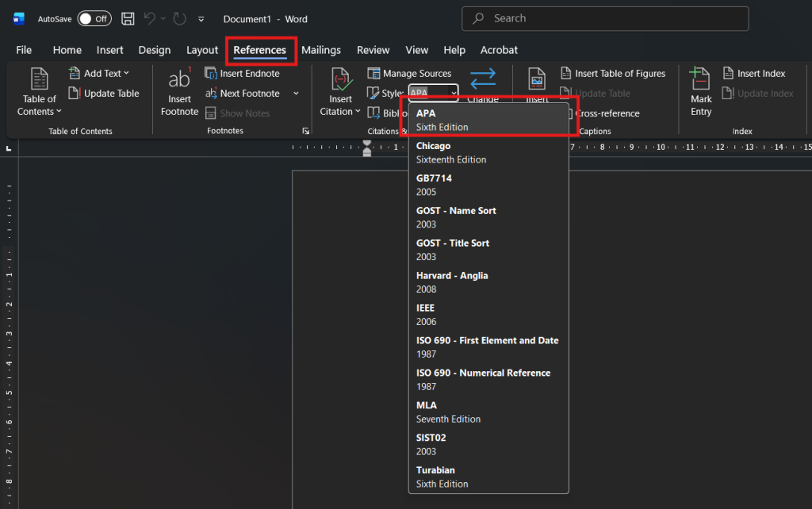The height and width of the screenshot is (509, 812).
Task: Click the Insert Index icon
Action: tap(728, 73)
